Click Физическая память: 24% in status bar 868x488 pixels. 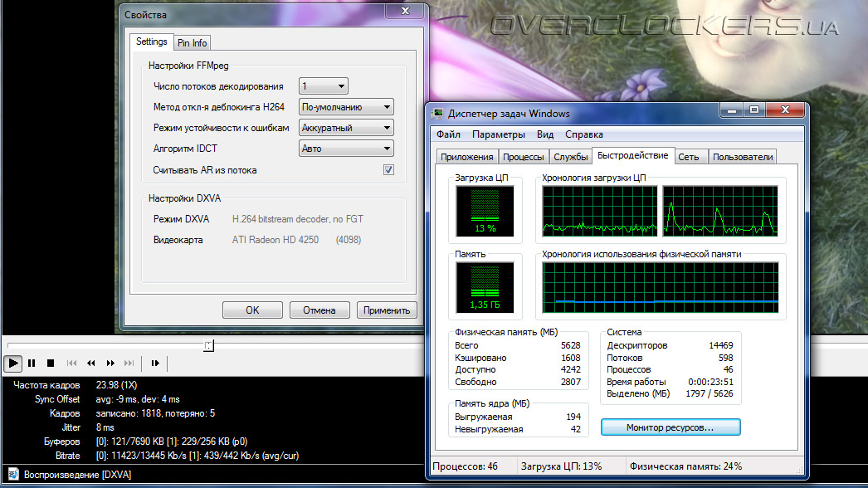click(685, 466)
